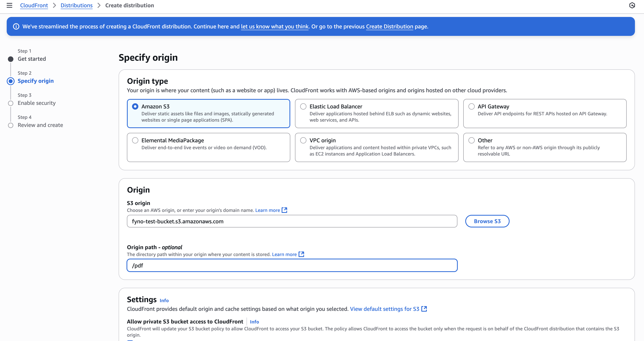This screenshot has height=341, width=644.
Task: Choose Elemental MediaPackage origin option
Action: 135,140
